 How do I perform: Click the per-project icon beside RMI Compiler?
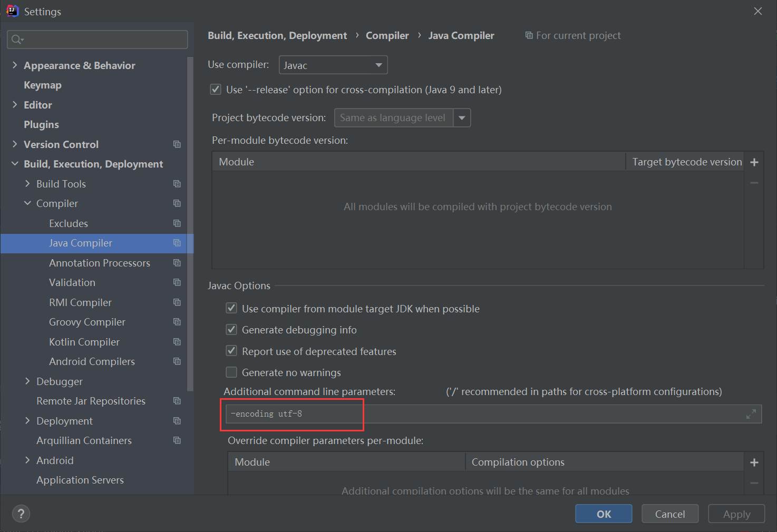click(177, 302)
